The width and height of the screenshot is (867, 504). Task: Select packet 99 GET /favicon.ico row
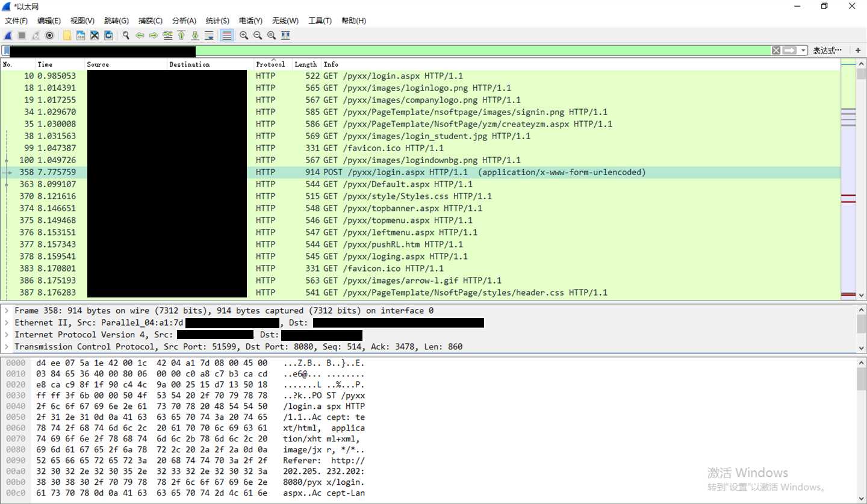pos(420,148)
